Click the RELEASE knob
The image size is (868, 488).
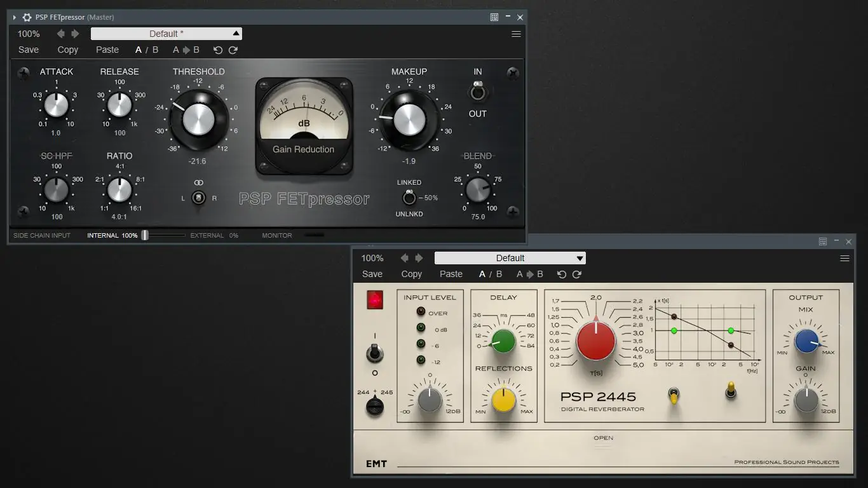coord(119,105)
